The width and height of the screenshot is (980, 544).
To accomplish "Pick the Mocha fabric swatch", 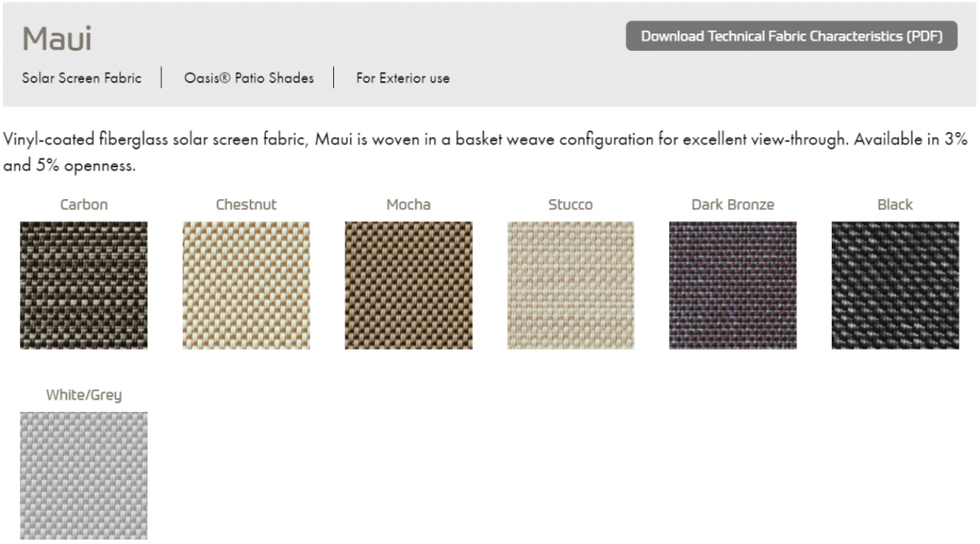I will click(409, 285).
